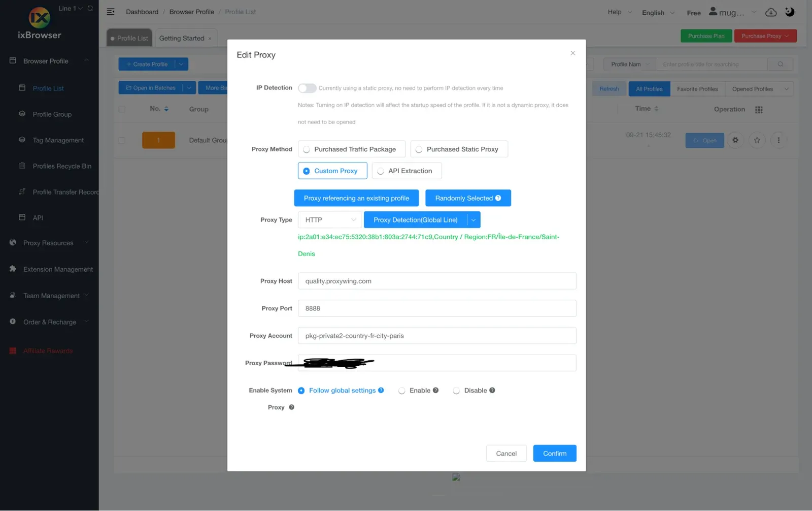Toggle the IP Detection switch

click(x=307, y=88)
